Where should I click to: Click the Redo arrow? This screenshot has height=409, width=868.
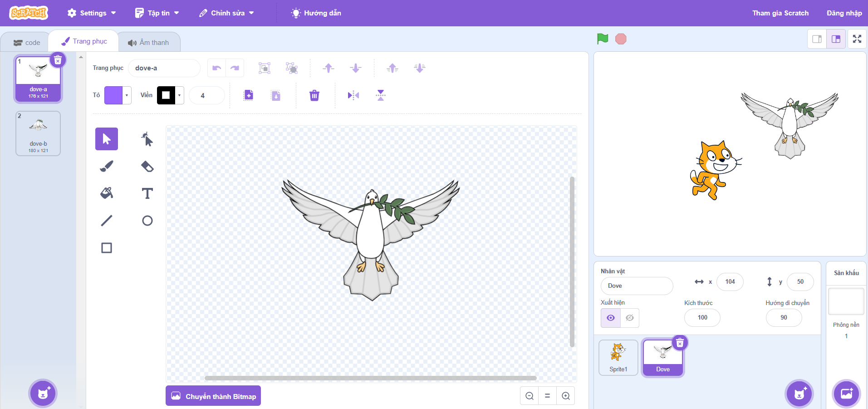pos(235,68)
